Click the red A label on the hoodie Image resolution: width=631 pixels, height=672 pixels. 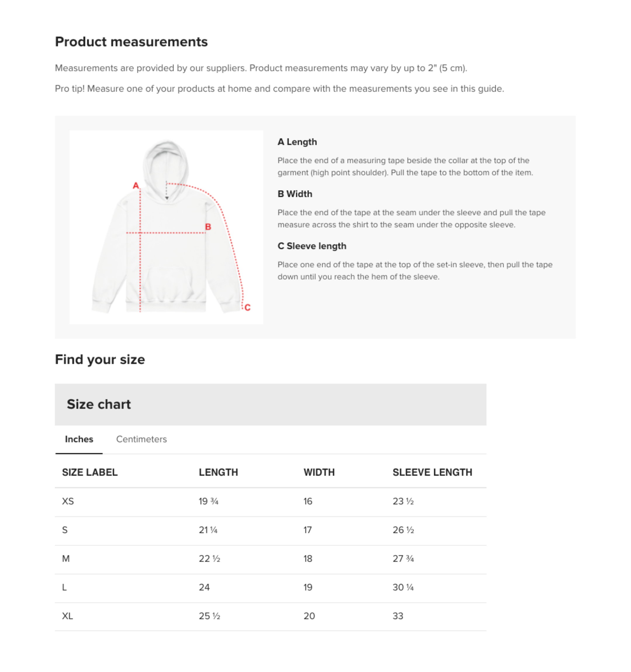click(136, 186)
